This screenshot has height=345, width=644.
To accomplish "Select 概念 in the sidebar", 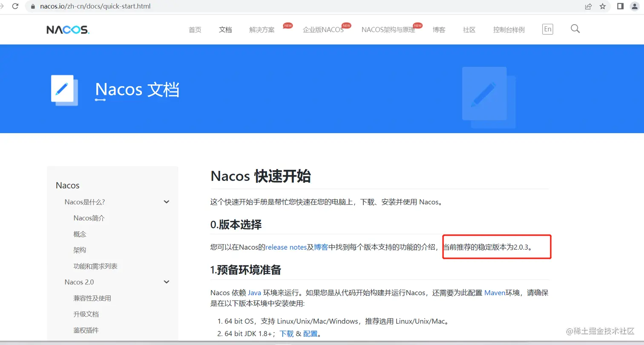I will tap(80, 234).
